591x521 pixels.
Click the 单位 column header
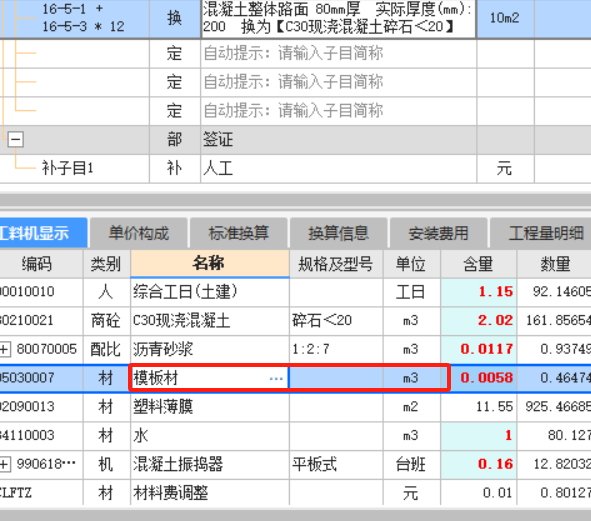click(x=411, y=264)
